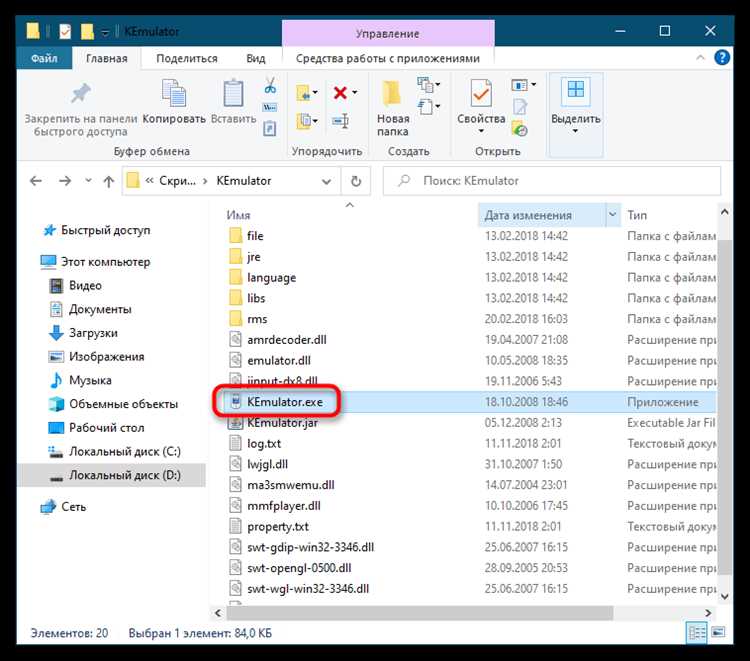Select Загрузки in navigation pane
Screen dimensions: 750x661
pos(93,333)
